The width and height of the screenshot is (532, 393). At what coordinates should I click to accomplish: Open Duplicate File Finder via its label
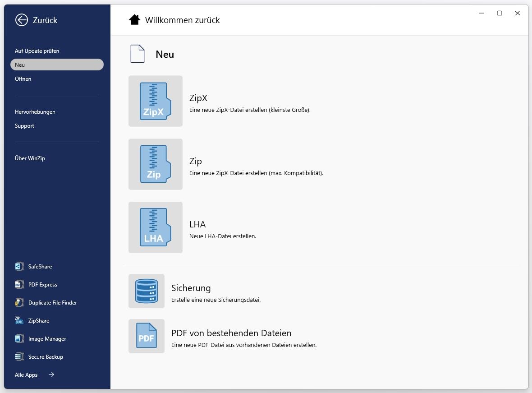click(x=53, y=303)
